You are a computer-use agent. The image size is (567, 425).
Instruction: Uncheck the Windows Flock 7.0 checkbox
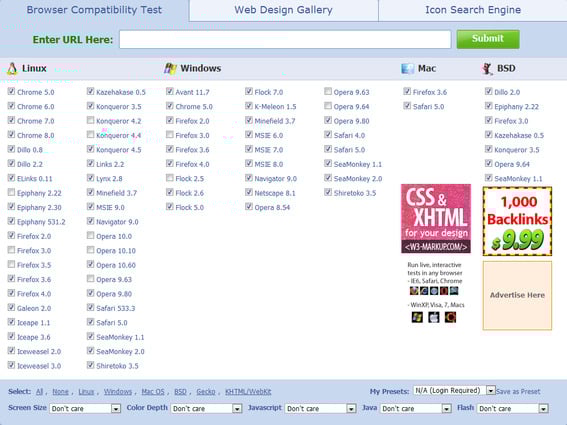pyautogui.click(x=249, y=92)
